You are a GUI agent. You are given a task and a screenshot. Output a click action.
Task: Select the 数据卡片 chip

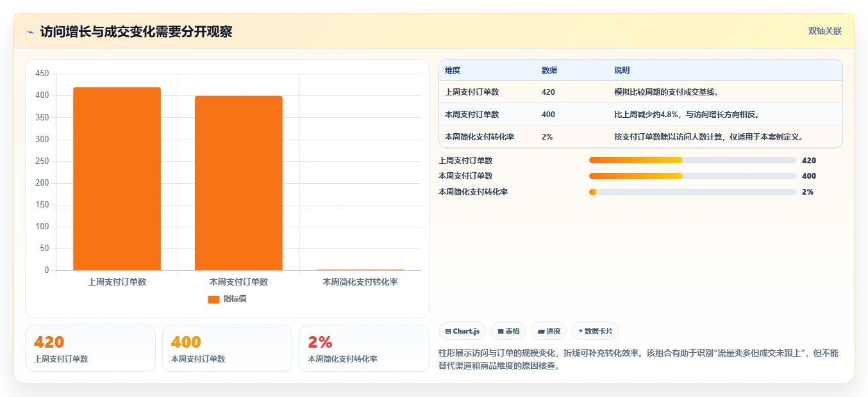pyautogui.click(x=596, y=331)
